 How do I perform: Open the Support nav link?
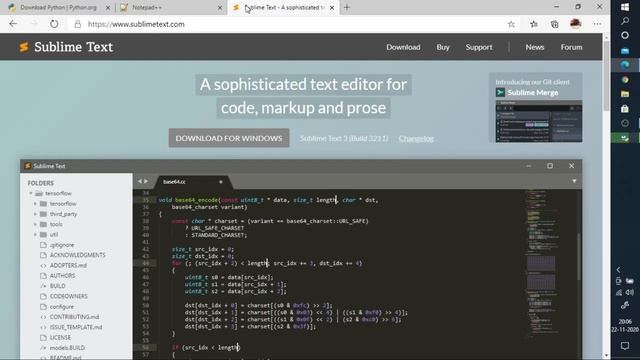[479, 47]
